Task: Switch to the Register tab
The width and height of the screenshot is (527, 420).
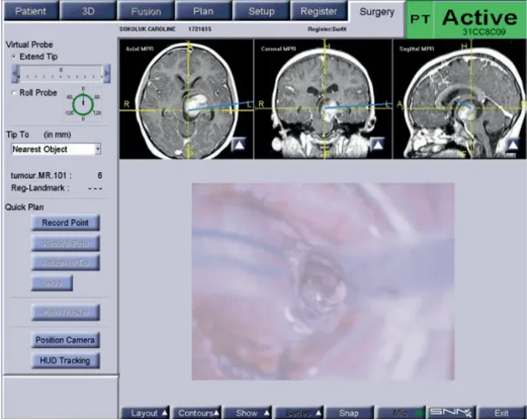Action: [318, 11]
